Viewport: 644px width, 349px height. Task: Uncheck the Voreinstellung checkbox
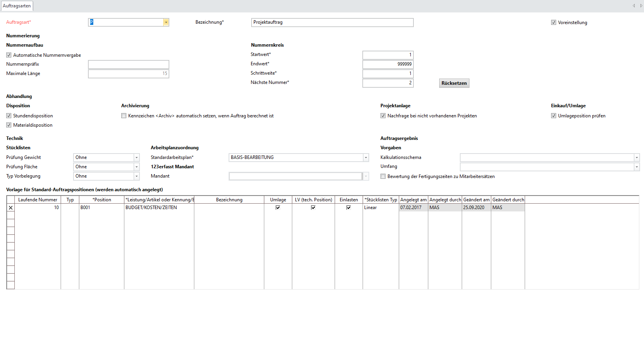point(553,23)
